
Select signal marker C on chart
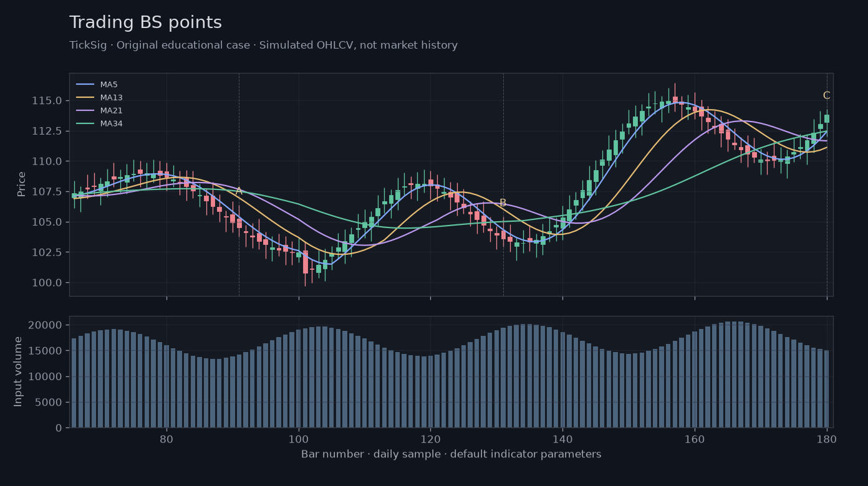click(826, 96)
